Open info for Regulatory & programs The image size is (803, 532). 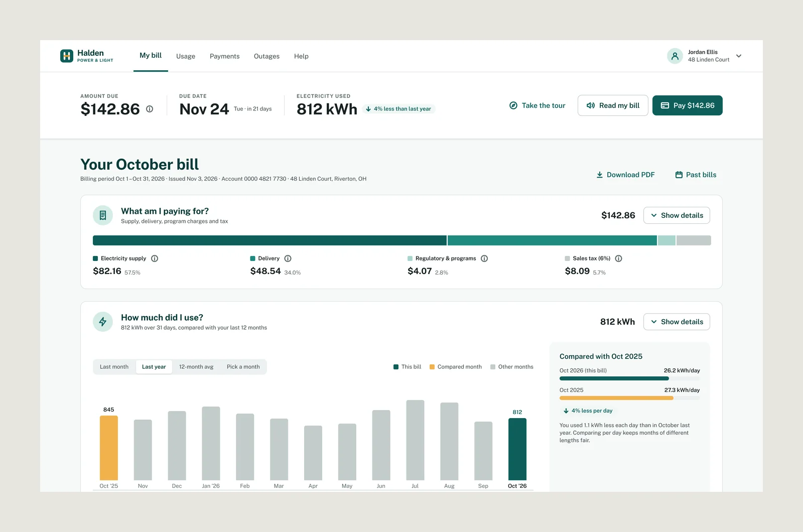point(484,258)
